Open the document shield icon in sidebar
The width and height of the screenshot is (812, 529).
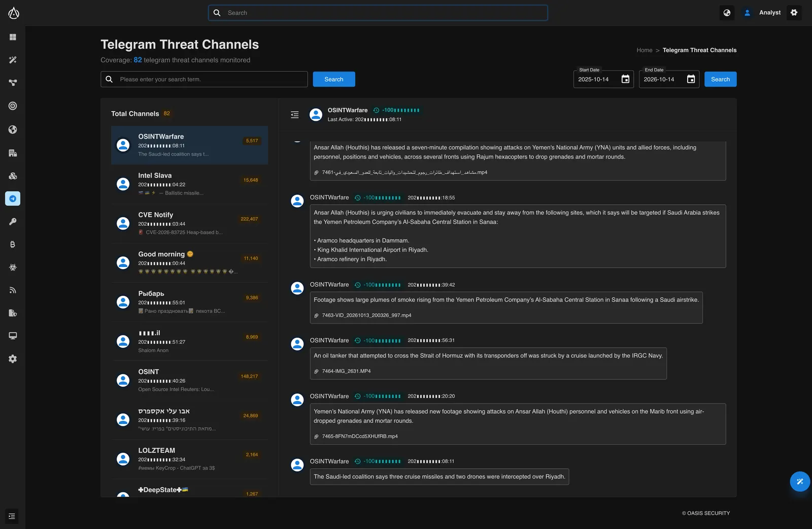(x=13, y=313)
